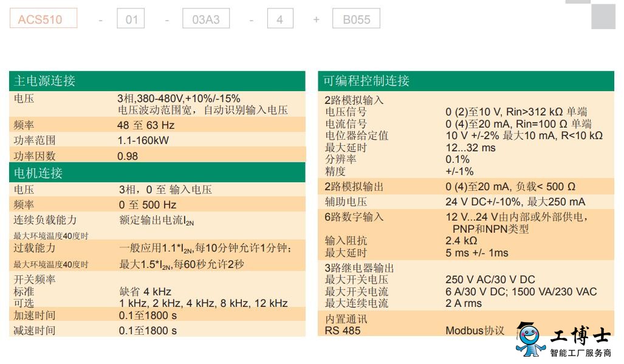Click the 250 V AC/30 V DC value
This screenshot has width=624, height=364.
490,280
